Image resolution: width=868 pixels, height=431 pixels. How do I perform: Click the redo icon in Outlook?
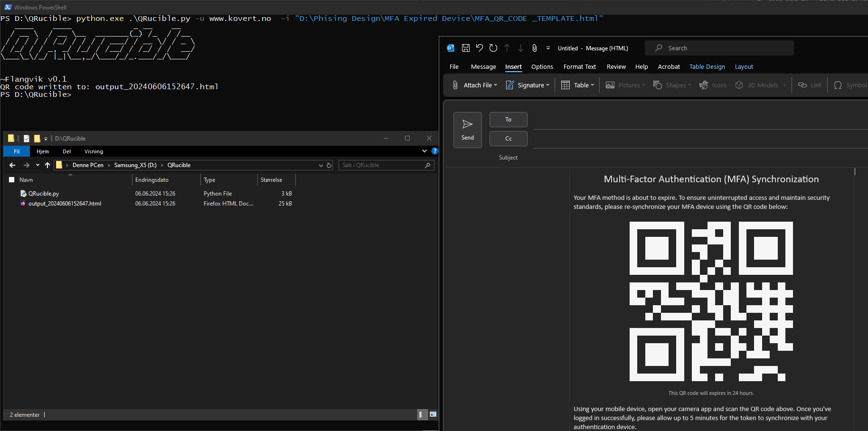[x=493, y=48]
